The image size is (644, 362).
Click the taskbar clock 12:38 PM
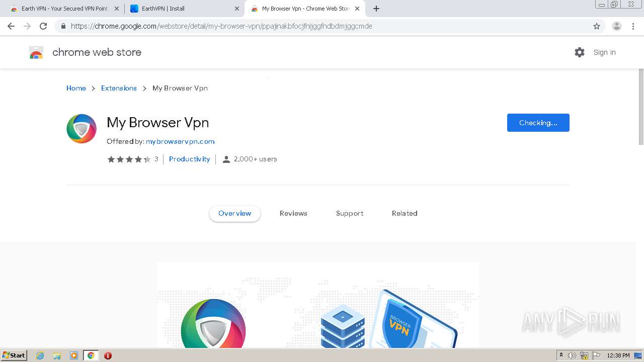tap(618, 355)
